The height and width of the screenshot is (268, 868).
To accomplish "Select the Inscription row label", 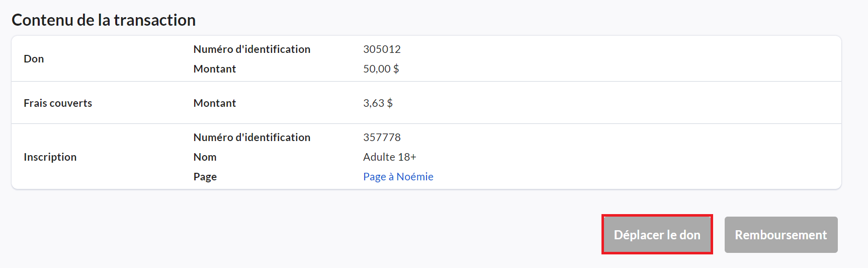I will [x=50, y=157].
